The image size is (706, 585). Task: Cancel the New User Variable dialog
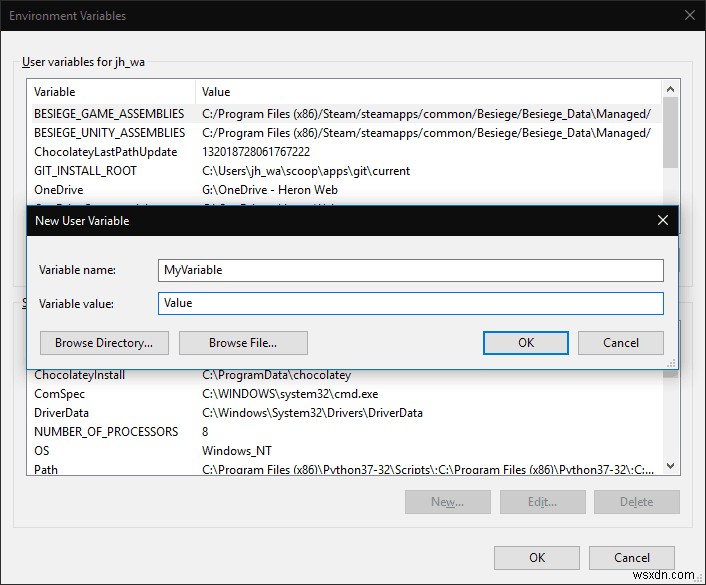pos(620,343)
